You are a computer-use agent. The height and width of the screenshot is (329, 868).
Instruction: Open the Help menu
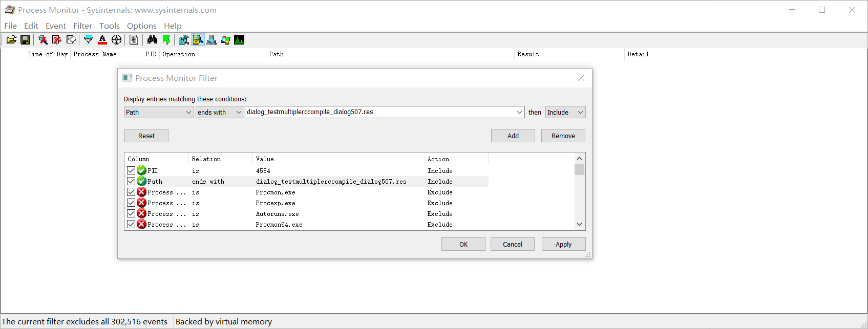[173, 26]
